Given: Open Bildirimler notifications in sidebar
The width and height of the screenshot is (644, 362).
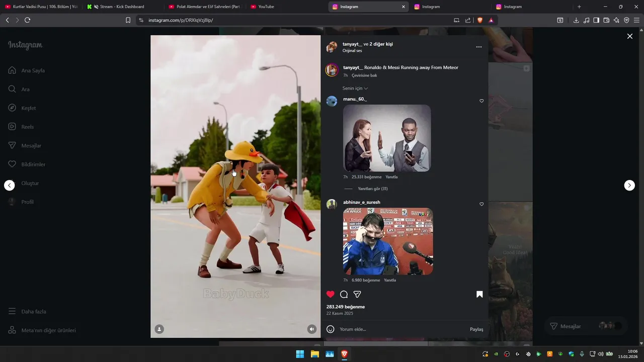Looking at the screenshot, I should point(27,164).
